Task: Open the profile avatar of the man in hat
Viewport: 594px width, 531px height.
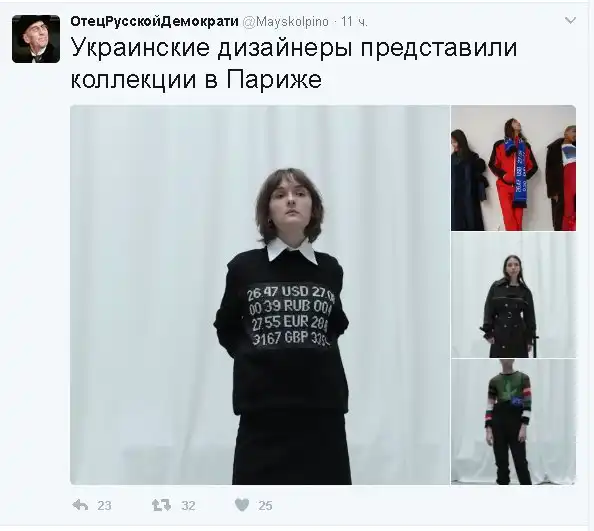Action: [36, 39]
